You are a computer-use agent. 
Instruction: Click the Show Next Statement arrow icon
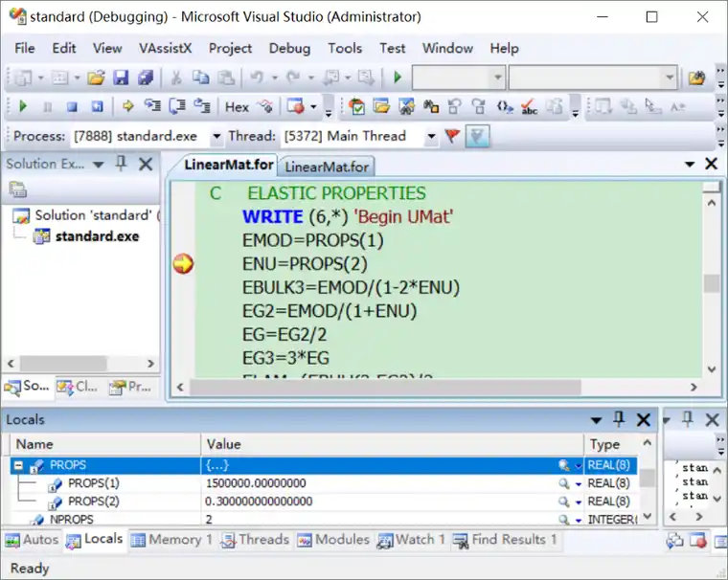coord(127,107)
